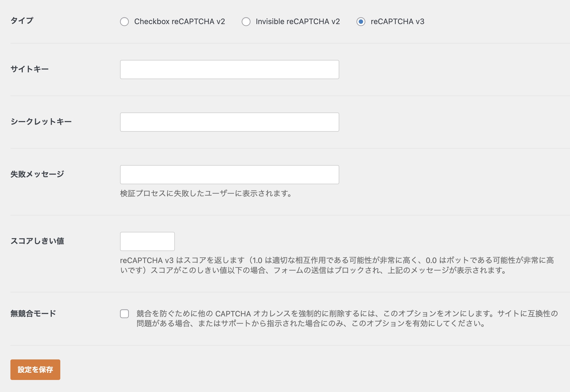Viewport: 570px width, 392px height.
Task: Click the Invisible reCAPTCHA v2 label text
Action: click(298, 22)
